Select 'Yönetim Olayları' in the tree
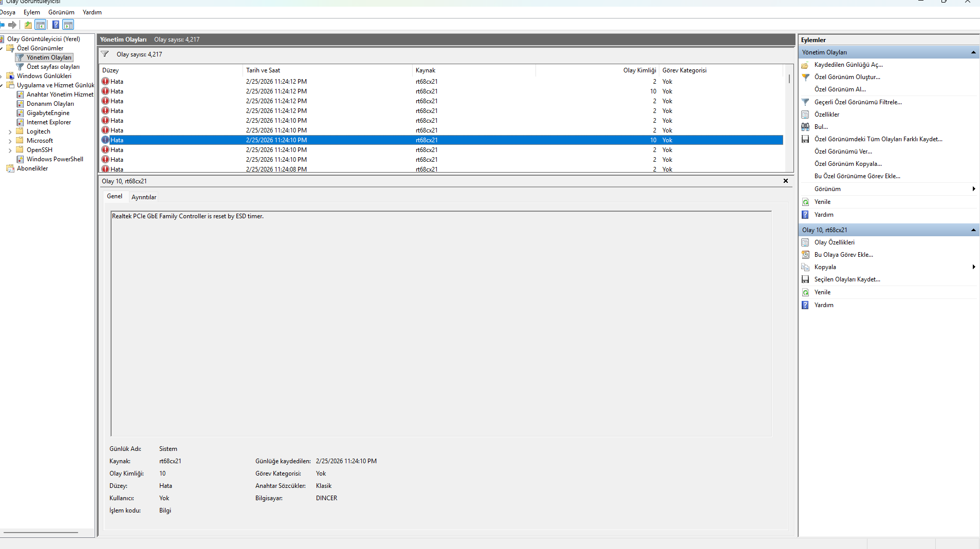980x549 pixels. [x=49, y=58]
